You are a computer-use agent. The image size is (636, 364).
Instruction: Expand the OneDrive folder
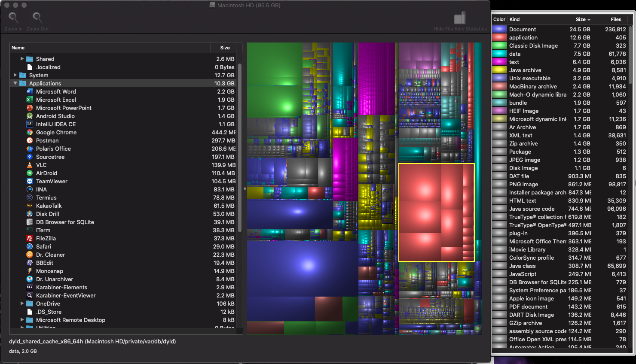point(22,303)
